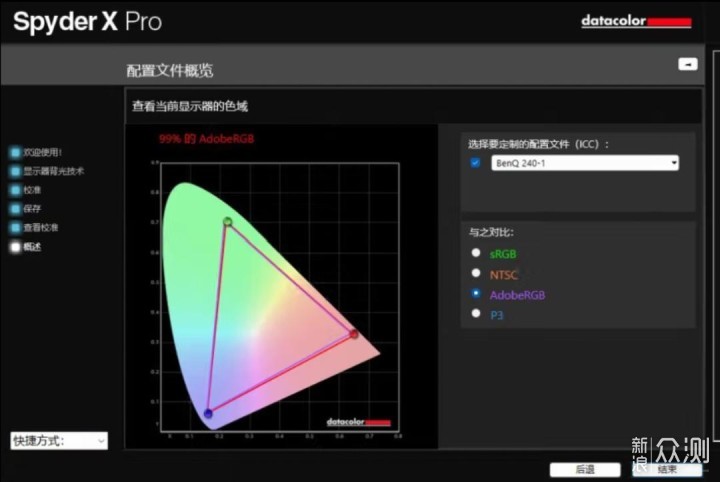Select the AdobeRGB comparison radio button
The height and width of the screenshot is (482, 720).
tap(476, 294)
